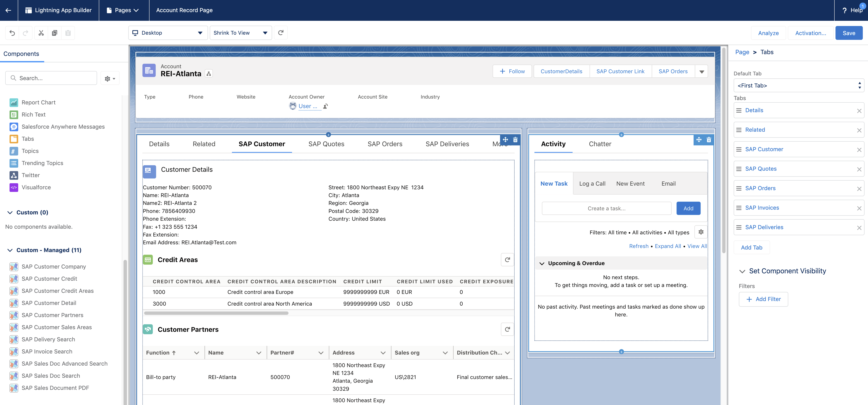The image size is (868, 405).
Task: Click the back arrow icon
Action: (x=8, y=10)
